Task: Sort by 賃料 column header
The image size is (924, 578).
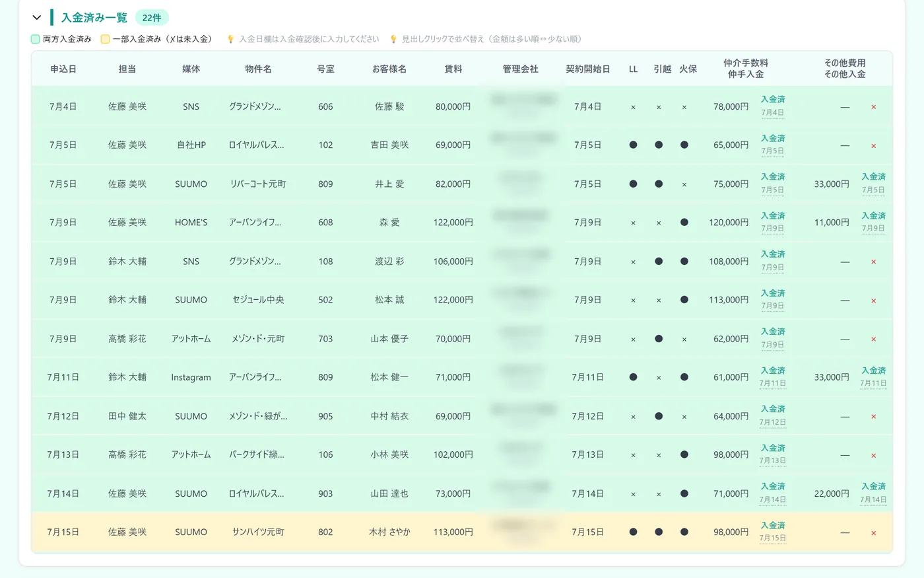Action: (453, 69)
